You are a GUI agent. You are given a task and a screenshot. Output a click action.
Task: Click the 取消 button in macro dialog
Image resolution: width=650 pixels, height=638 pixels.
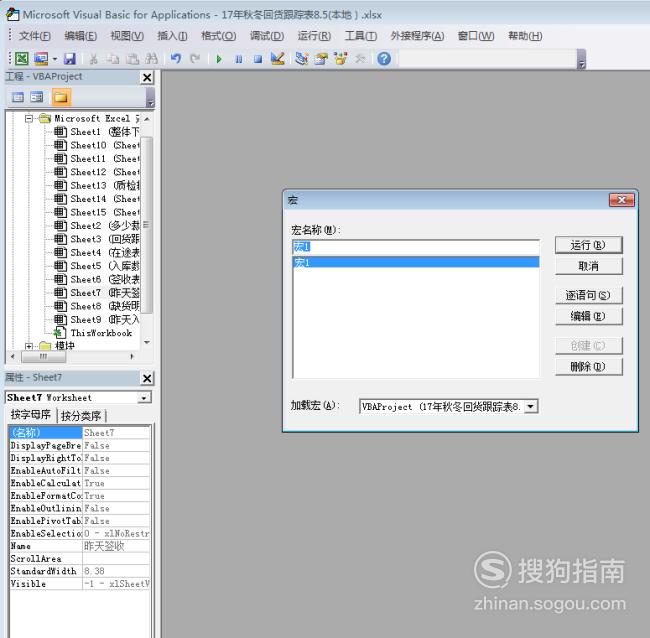tap(588, 266)
